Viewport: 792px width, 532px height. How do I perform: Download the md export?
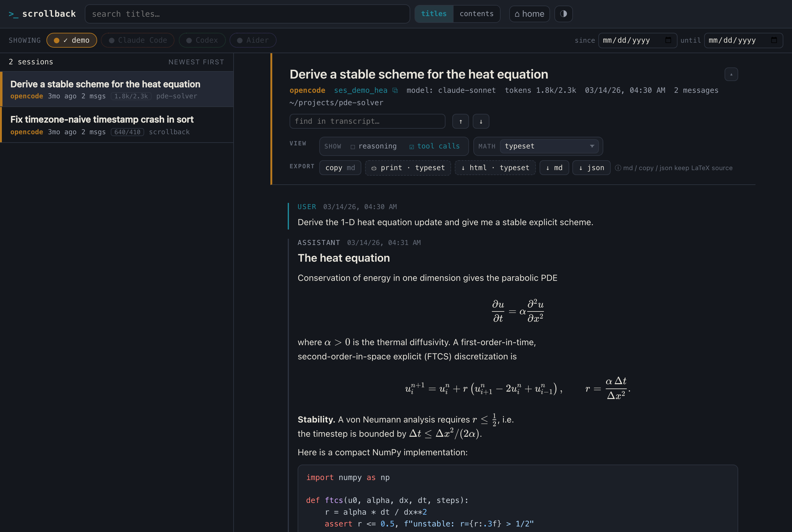[x=554, y=168]
